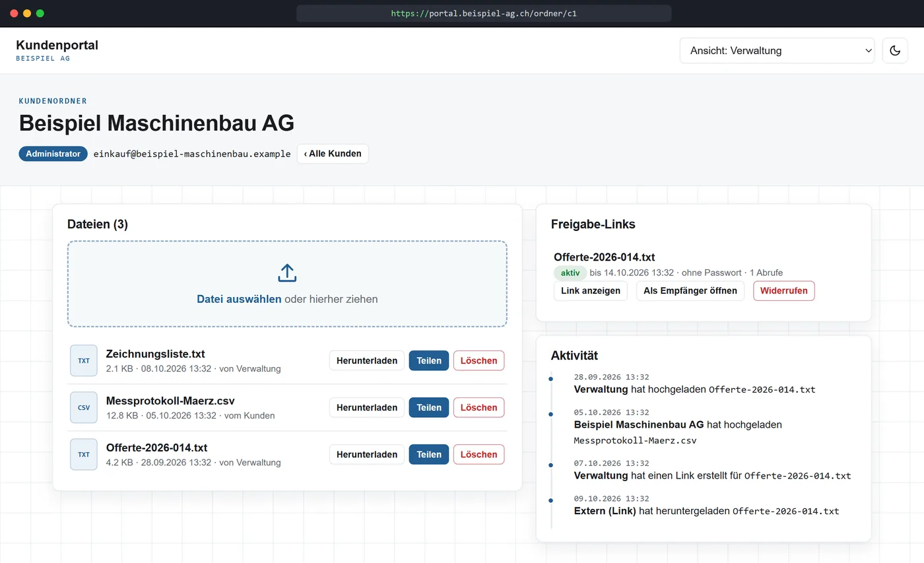The width and height of the screenshot is (924, 563).
Task: Click the CSV file icon for Messprotokoll-Maerz.csv
Action: (x=84, y=408)
